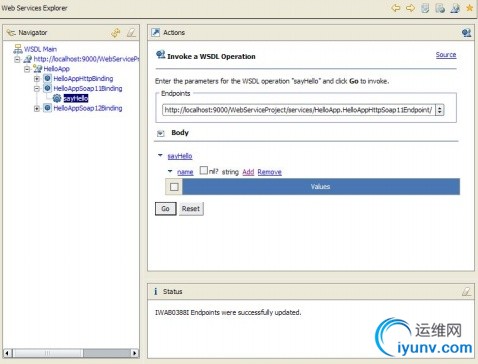Open the Source link
Image resolution: width=478 pixels, height=364 pixels.
click(x=446, y=55)
